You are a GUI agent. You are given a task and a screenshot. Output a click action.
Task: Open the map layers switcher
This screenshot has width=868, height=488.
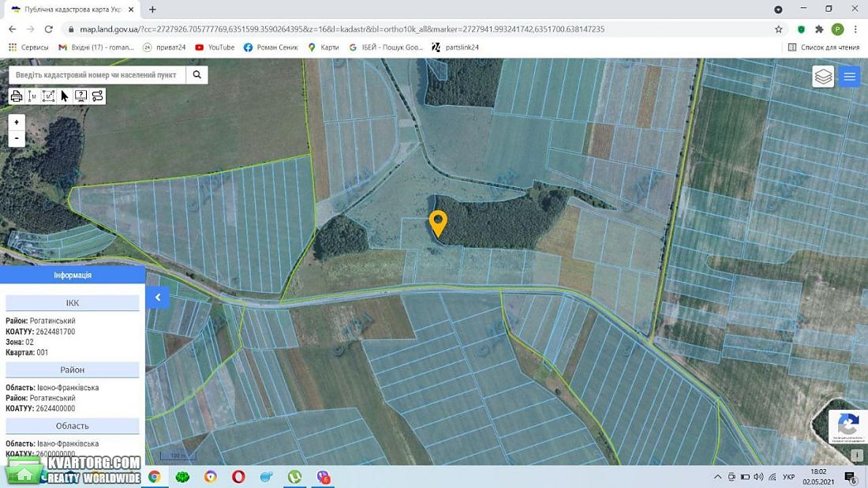pos(823,77)
